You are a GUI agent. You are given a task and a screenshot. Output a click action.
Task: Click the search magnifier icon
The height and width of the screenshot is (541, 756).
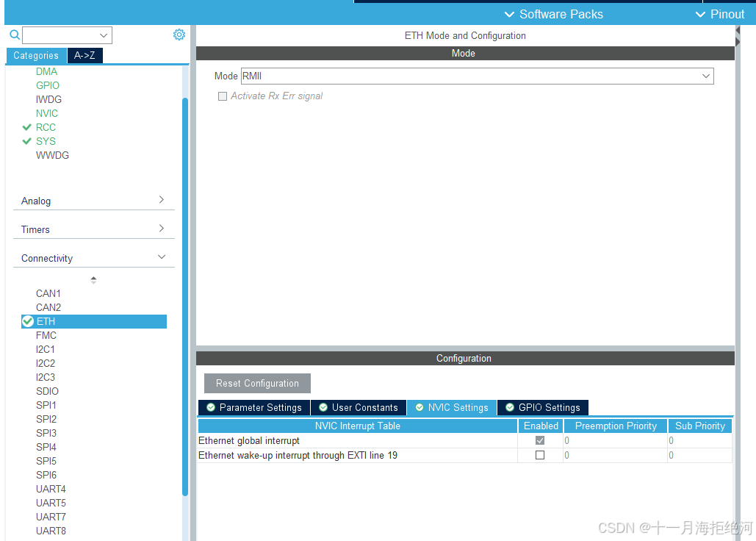[x=15, y=35]
